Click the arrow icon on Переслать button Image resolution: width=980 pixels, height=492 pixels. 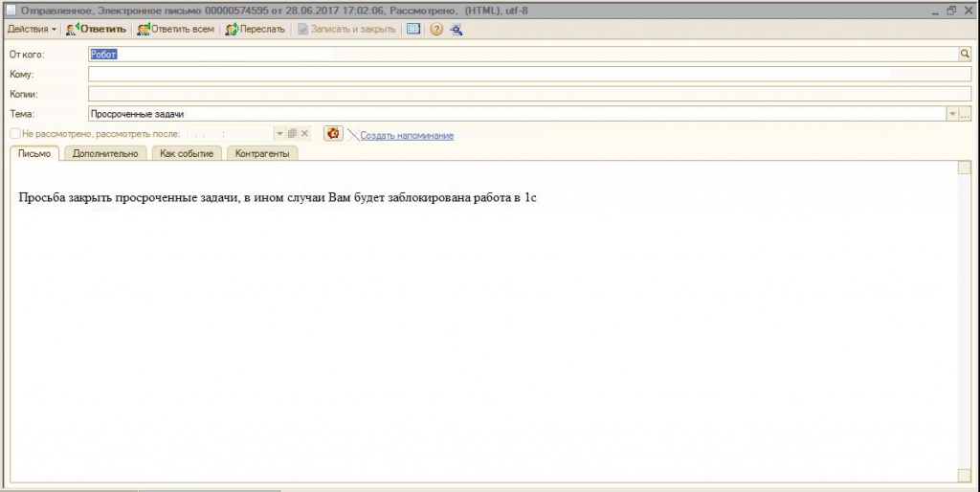coord(232,30)
